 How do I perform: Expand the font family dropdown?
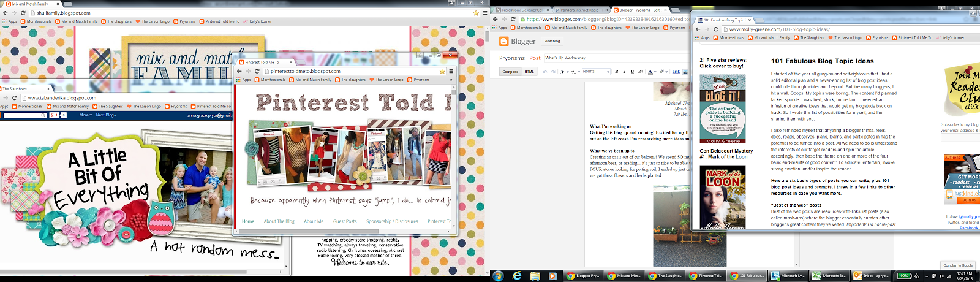coord(564,72)
